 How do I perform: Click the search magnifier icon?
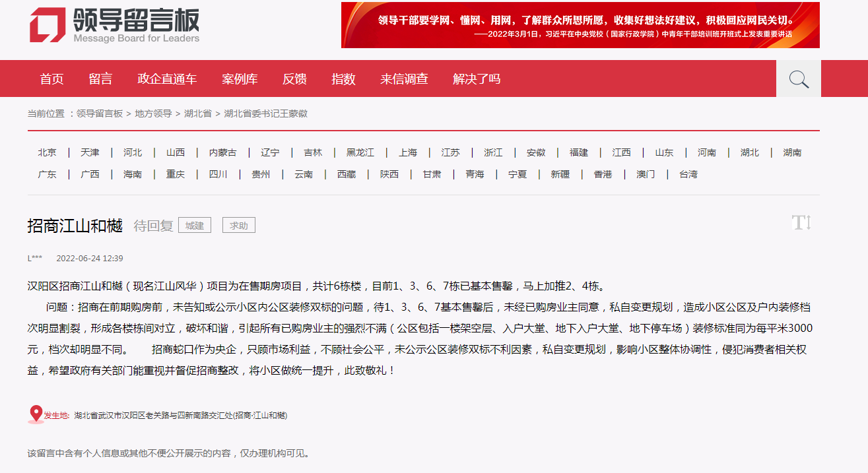pos(799,79)
